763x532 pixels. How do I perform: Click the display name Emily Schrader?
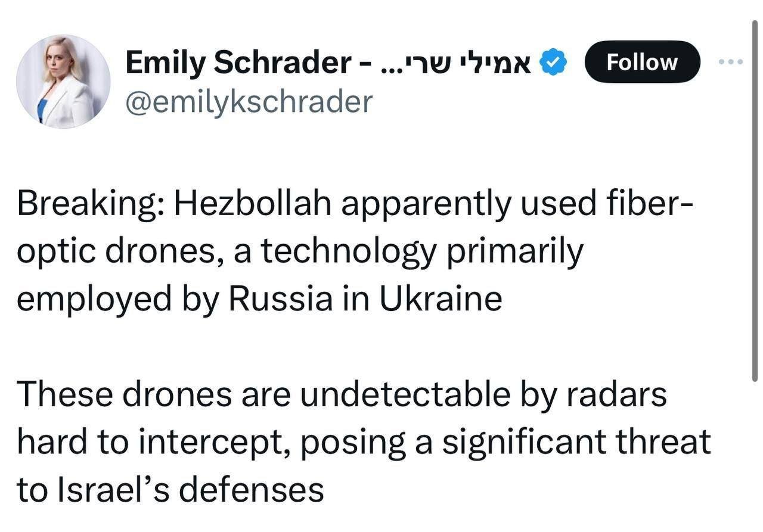tap(238, 63)
